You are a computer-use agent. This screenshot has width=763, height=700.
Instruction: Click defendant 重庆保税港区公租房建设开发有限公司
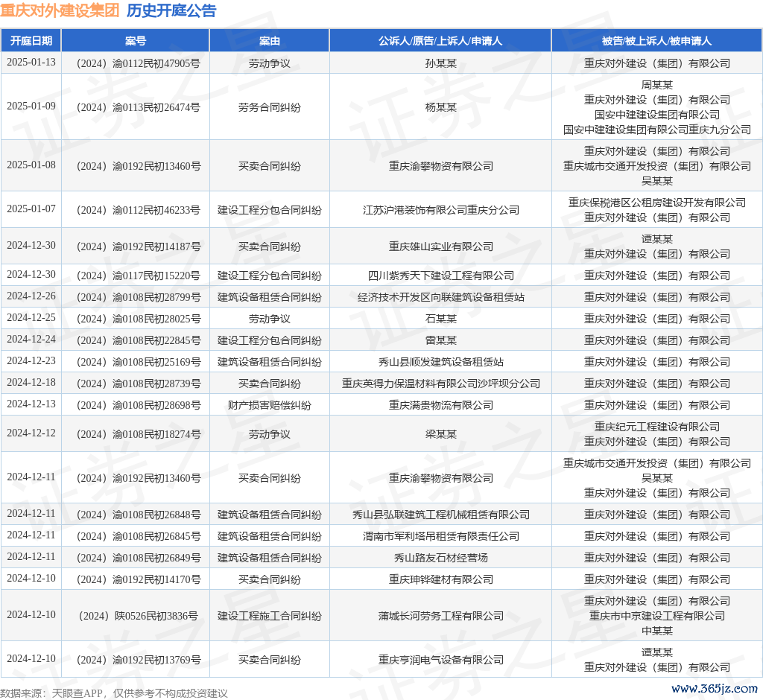(657, 203)
